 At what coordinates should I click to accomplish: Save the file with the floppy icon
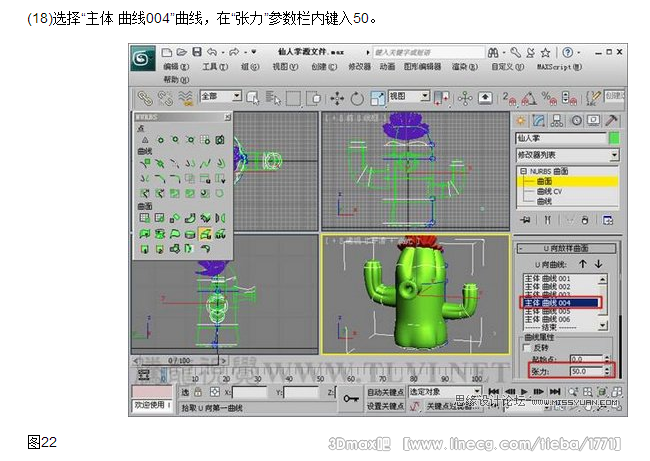pos(197,52)
